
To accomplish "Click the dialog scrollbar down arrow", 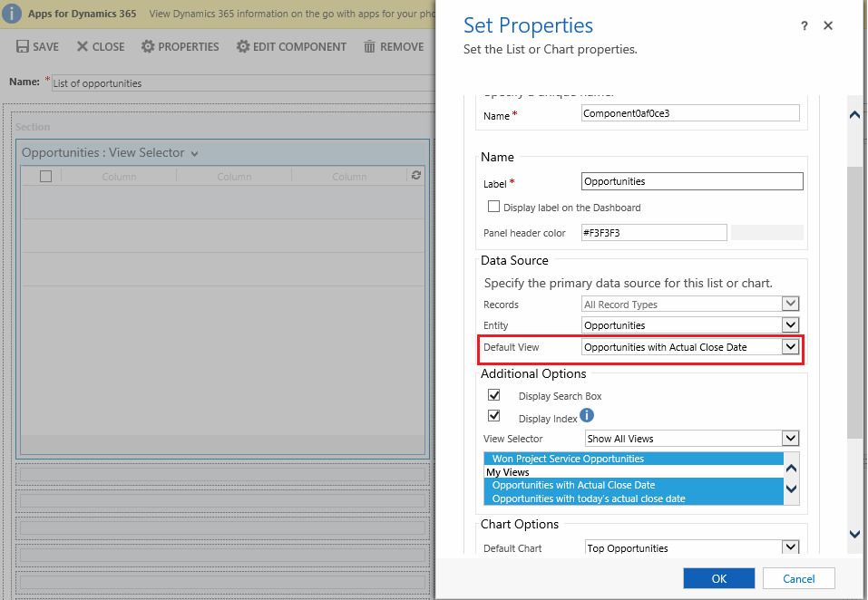I will click(854, 534).
